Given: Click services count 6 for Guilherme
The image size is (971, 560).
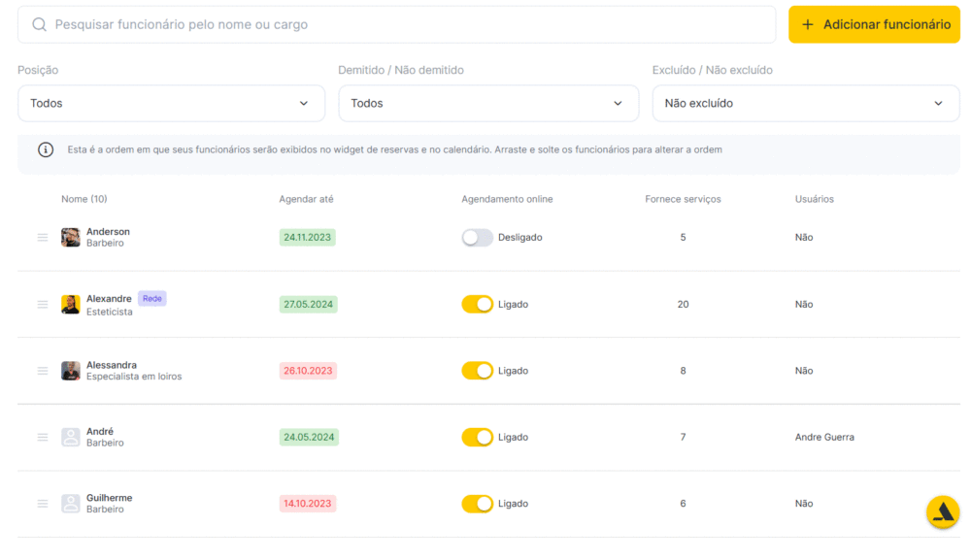Looking at the screenshot, I should point(683,504).
